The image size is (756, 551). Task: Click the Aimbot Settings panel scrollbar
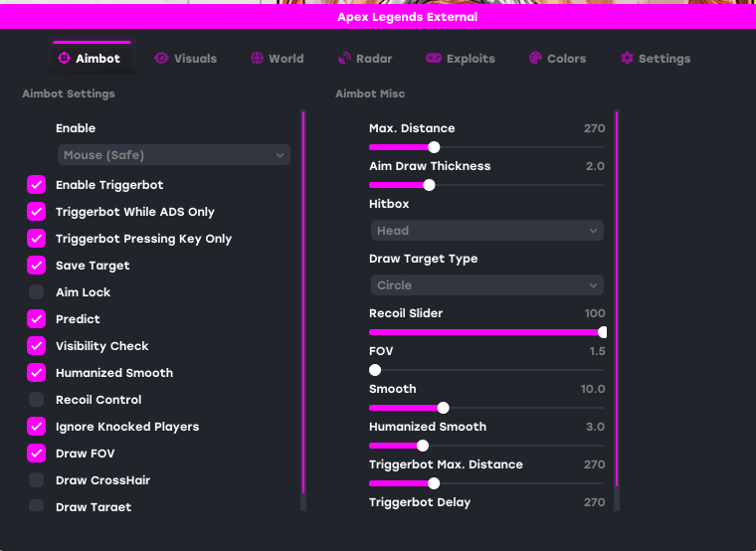point(303,302)
